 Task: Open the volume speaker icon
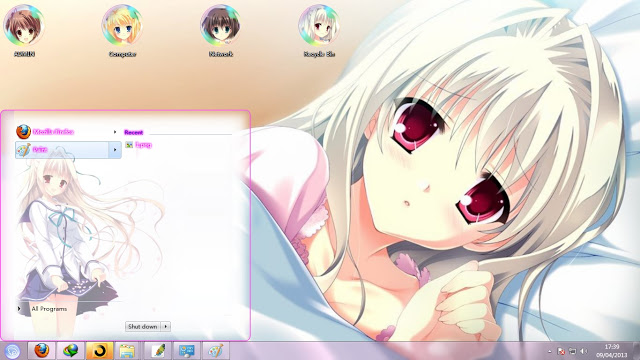[x=584, y=351]
